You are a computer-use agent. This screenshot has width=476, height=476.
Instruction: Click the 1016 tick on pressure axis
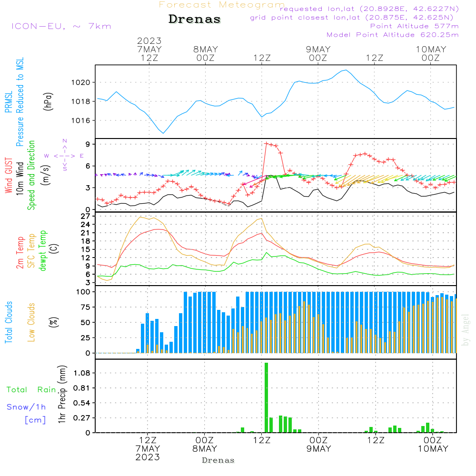[x=81, y=120]
